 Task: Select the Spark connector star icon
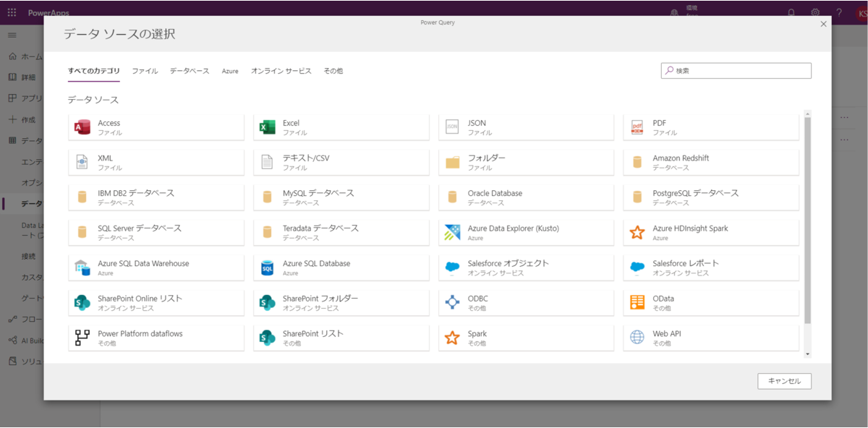(x=453, y=338)
